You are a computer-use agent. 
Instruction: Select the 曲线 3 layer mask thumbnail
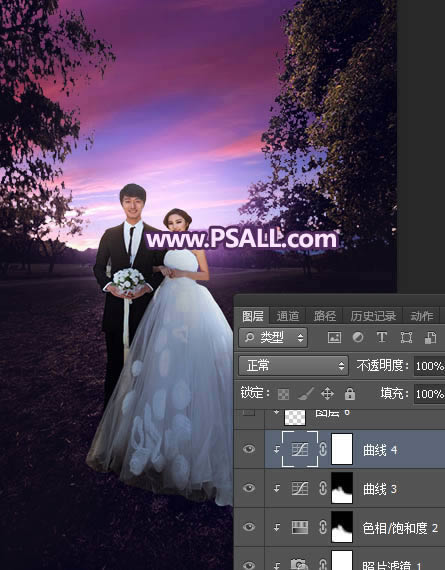pyautogui.click(x=342, y=488)
